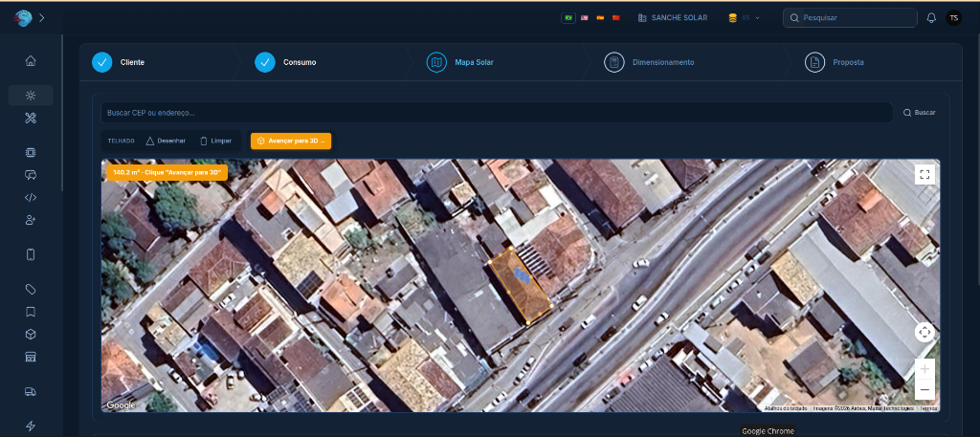Click the Buscar search button
The height and width of the screenshot is (437, 980).
[x=920, y=113]
